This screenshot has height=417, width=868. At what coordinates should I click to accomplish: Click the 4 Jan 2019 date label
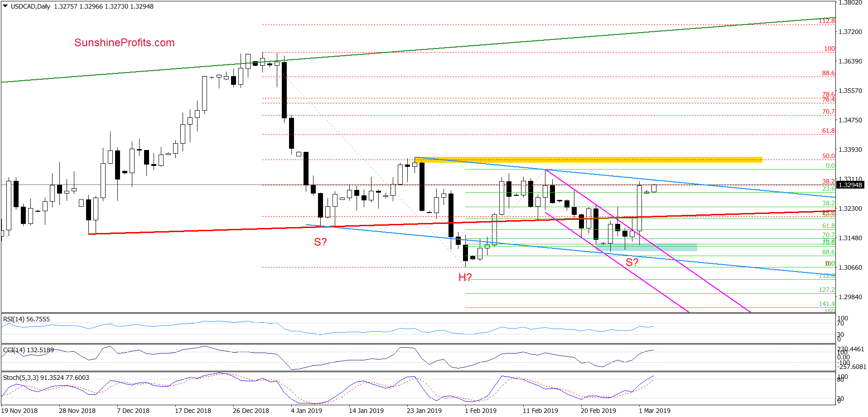[306, 411]
